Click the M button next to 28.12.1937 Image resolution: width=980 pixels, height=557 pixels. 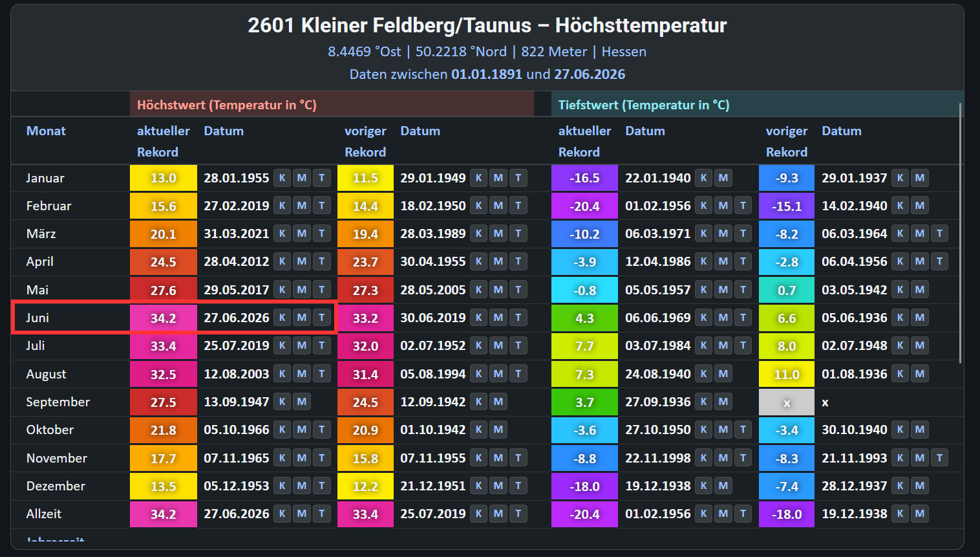coord(920,486)
